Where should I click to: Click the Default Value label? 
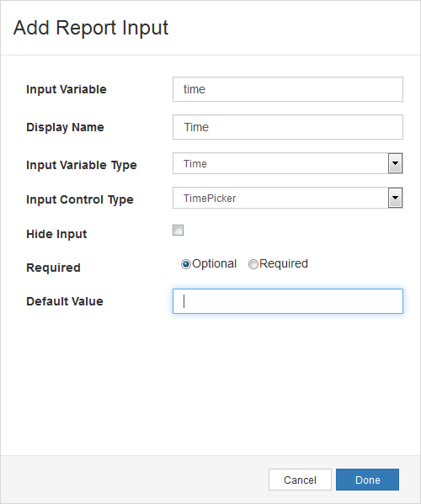(x=65, y=301)
